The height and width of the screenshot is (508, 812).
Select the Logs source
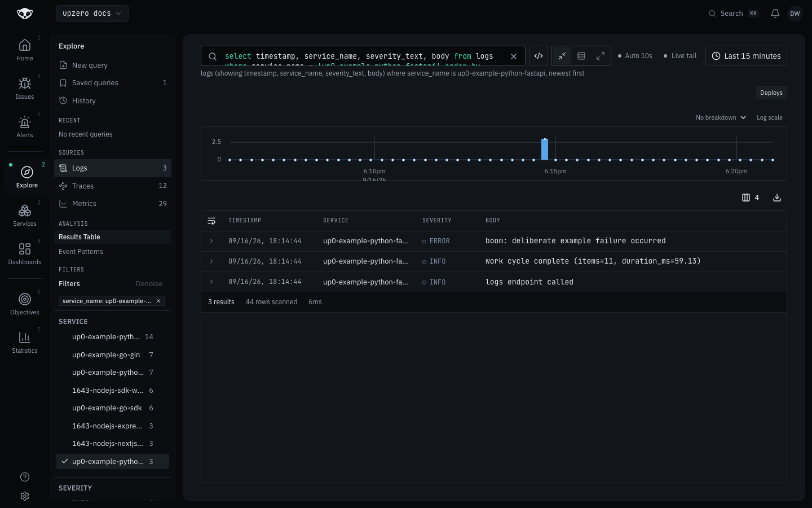click(113, 168)
